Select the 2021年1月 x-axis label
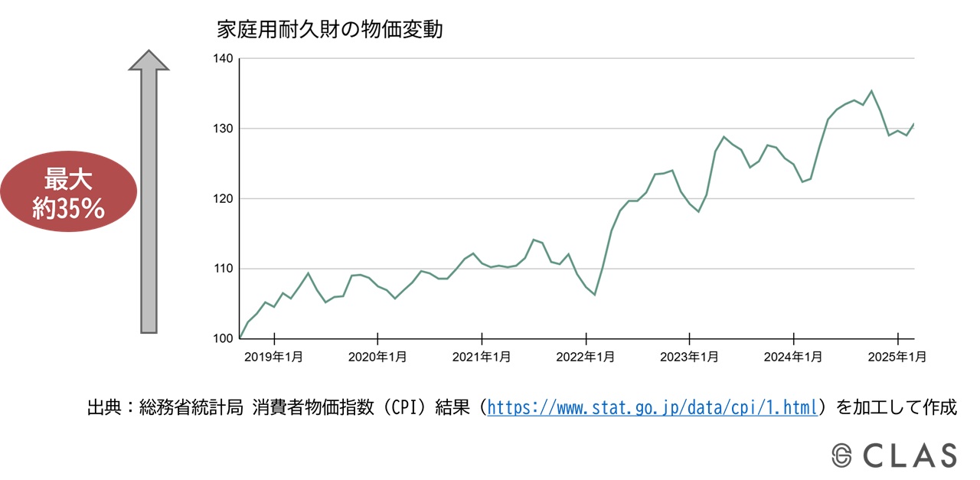980x480 pixels. click(482, 357)
